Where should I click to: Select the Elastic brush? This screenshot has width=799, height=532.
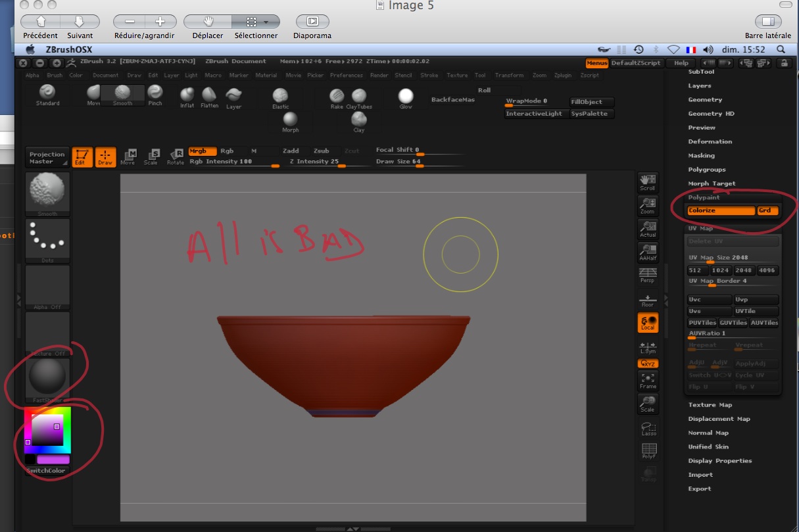(x=281, y=98)
